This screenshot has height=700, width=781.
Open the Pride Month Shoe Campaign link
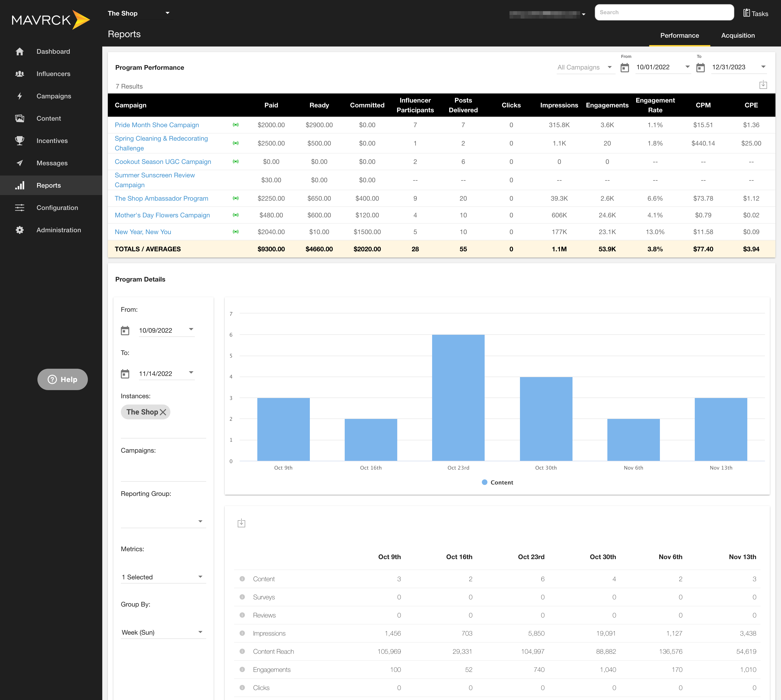156,125
